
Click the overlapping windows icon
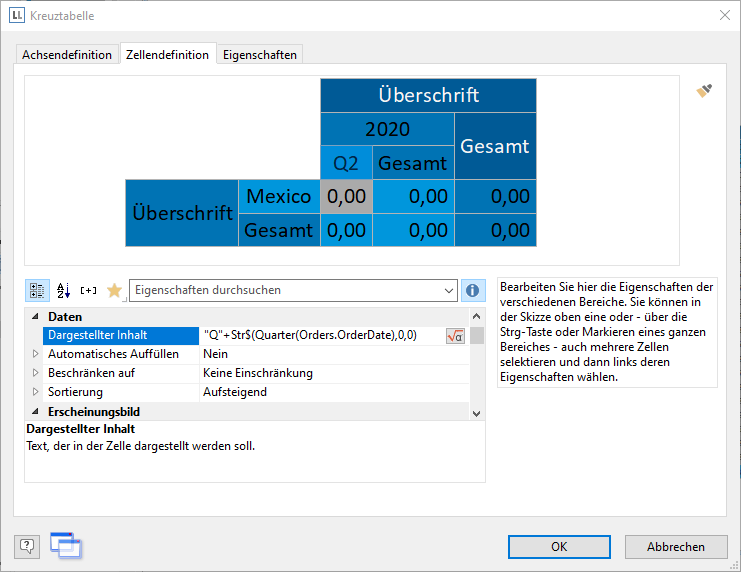pyautogui.click(x=66, y=546)
